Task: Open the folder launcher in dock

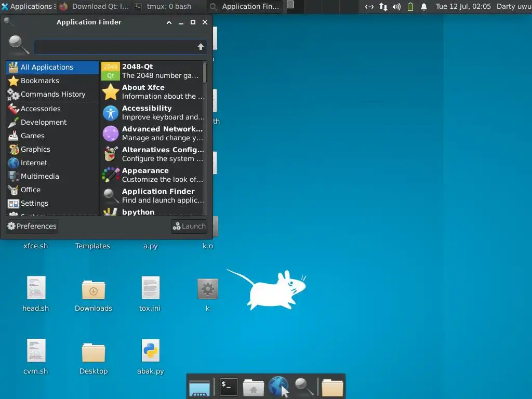Action: [x=332, y=387]
